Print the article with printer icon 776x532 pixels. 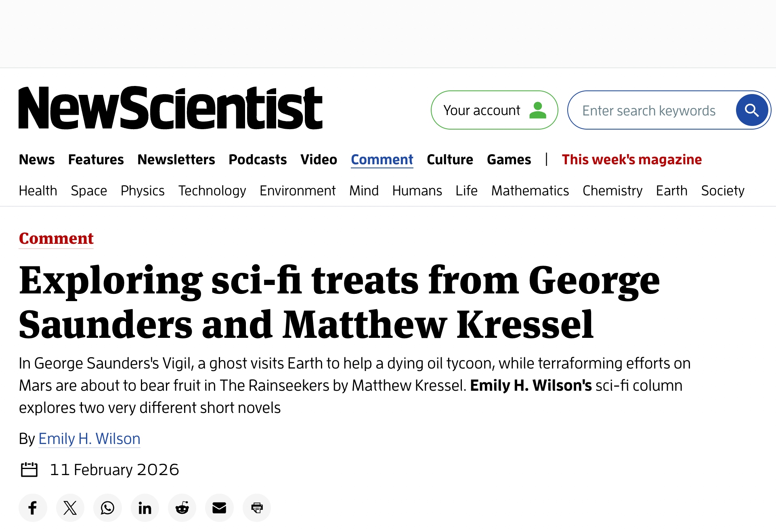point(257,508)
